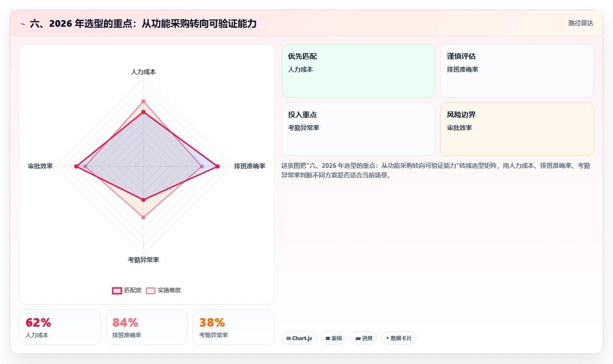Click the 排班准确率 radar axis label
This screenshot has width=613, height=364.
[250, 166]
